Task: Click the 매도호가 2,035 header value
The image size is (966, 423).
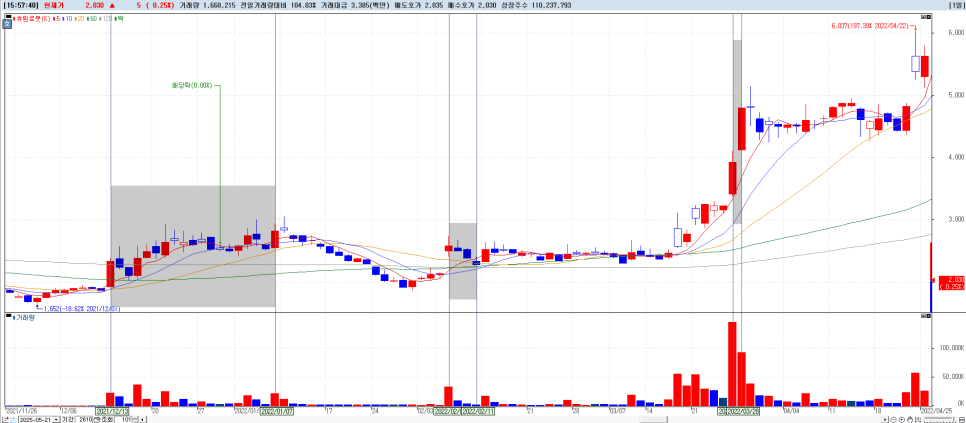Action: pyautogui.click(x=418, y=5)
